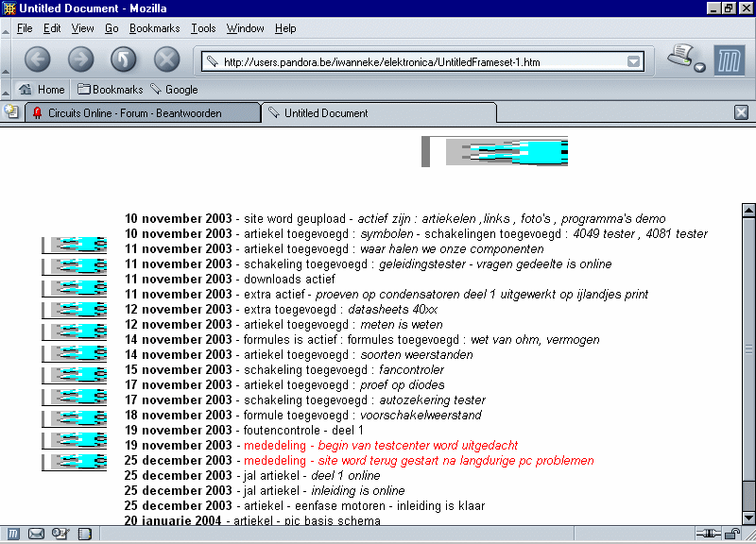Open the Print button dropdown arrow

click(x=699, y=68)
